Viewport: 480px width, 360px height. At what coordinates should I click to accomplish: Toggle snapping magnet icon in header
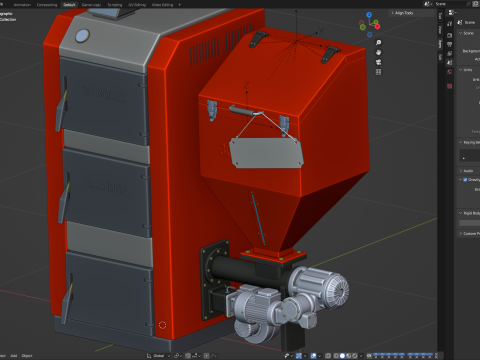pyautogui.click(x=188, y=356)
